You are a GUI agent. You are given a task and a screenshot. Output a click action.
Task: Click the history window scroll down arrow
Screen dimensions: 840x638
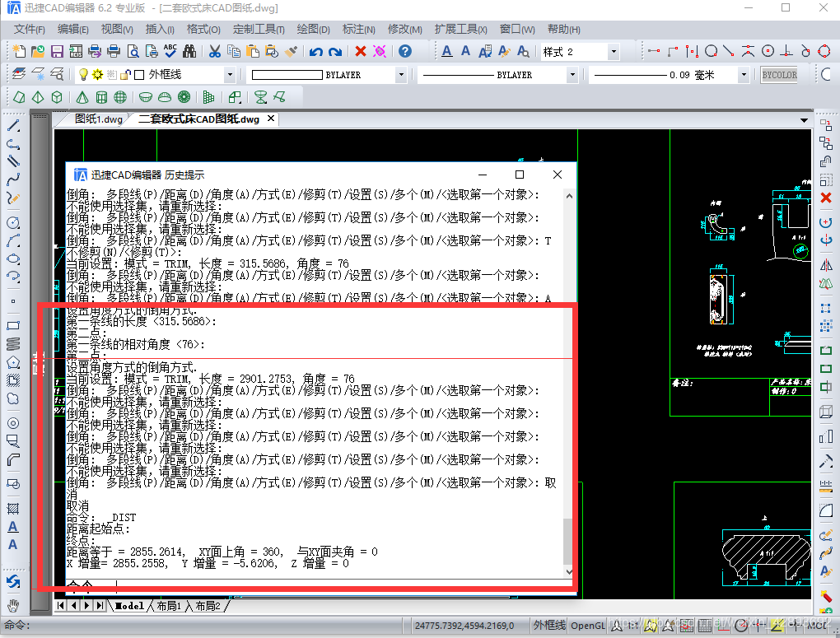[x=569, y=571]
